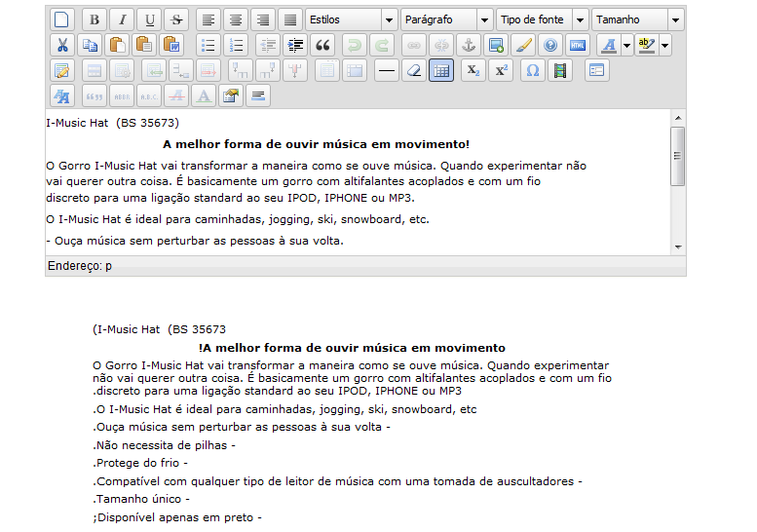Toggle strikethrough formatting

click(x=176, y=19)
